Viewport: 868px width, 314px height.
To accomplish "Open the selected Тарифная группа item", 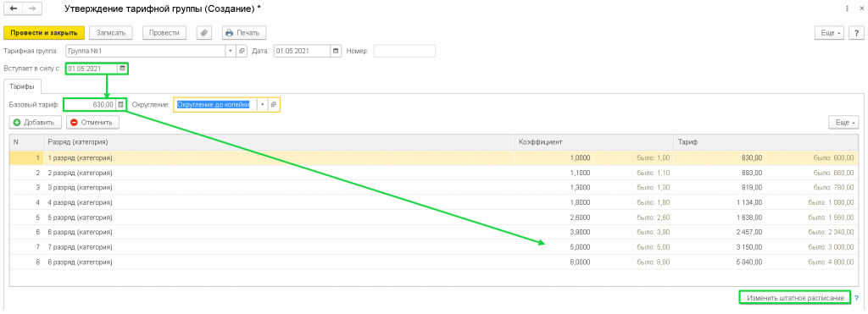I will tap(242, 51).
